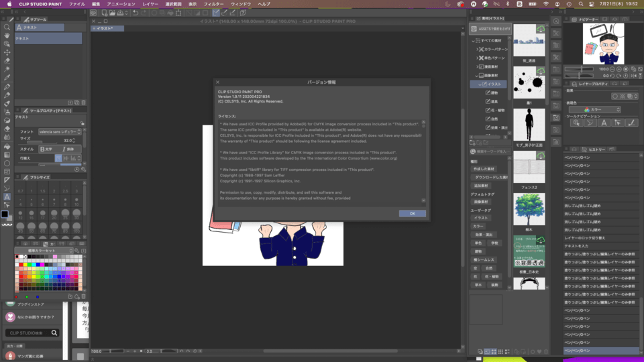Select the Frame border tool
The height and width of the screenshot is (362, 644).
(7, 172)
